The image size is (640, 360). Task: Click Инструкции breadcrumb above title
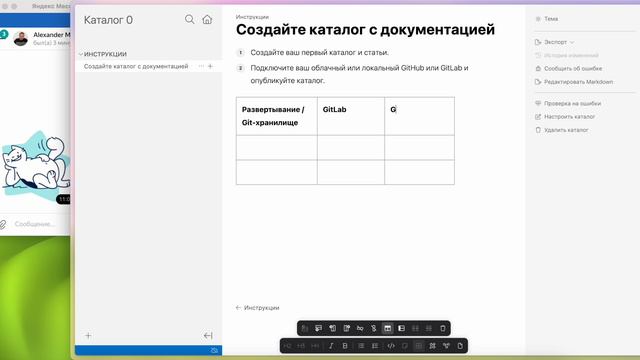(x=252, y=17)
